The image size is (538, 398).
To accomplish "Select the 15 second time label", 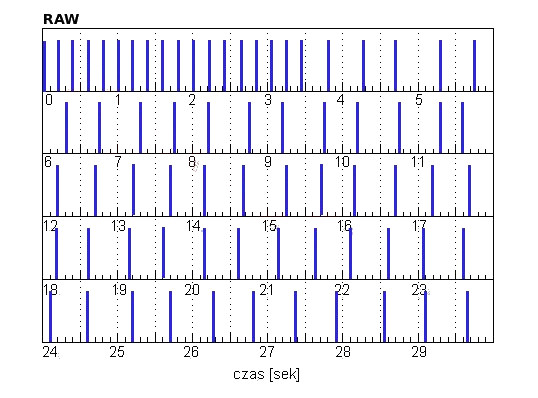I will pos(269,226).
